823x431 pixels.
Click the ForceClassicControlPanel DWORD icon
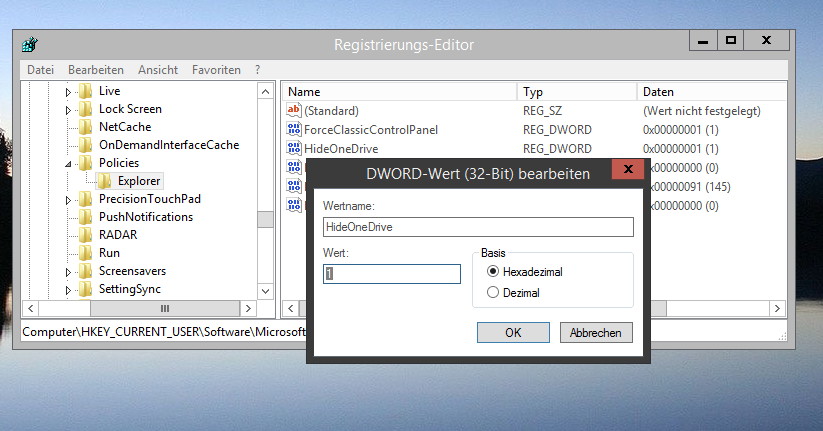coord(293,129)
